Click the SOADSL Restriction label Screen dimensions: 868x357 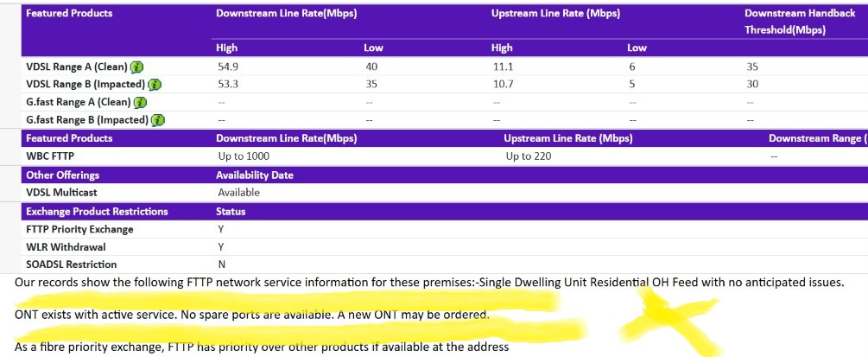72,265
